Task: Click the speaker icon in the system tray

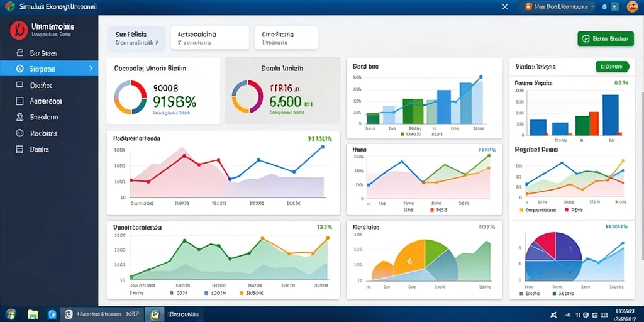Action: pyautogui.click(x=553, y=315)
